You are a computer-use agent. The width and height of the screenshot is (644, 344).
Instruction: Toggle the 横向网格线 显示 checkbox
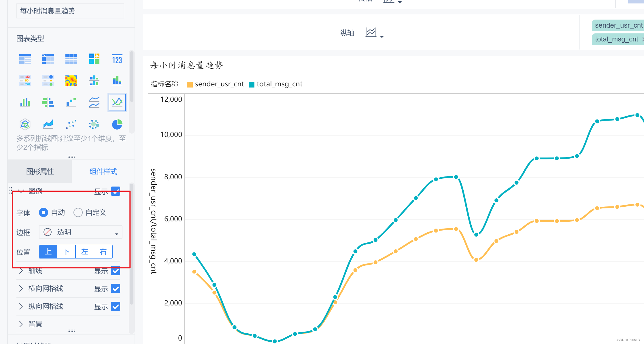point(116,288)
